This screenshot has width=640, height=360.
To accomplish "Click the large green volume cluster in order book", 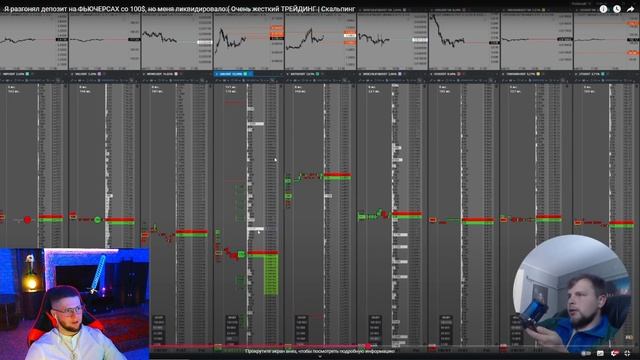I will pos(271,274).
